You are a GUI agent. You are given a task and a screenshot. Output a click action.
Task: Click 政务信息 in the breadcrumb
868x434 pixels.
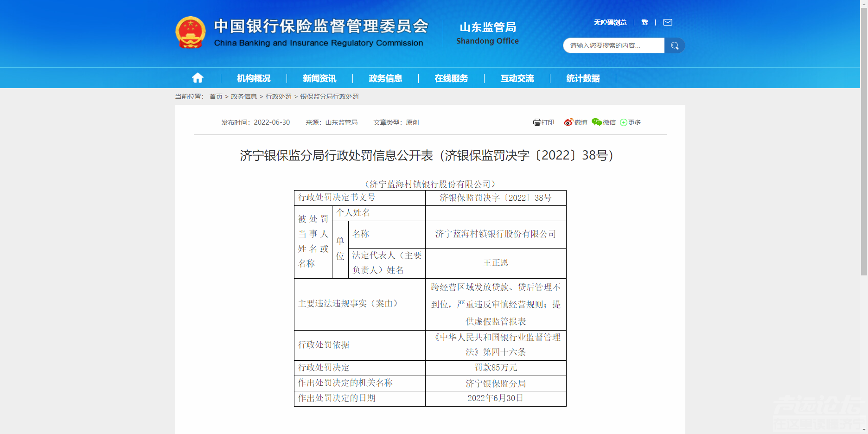[x=244, y=96]
